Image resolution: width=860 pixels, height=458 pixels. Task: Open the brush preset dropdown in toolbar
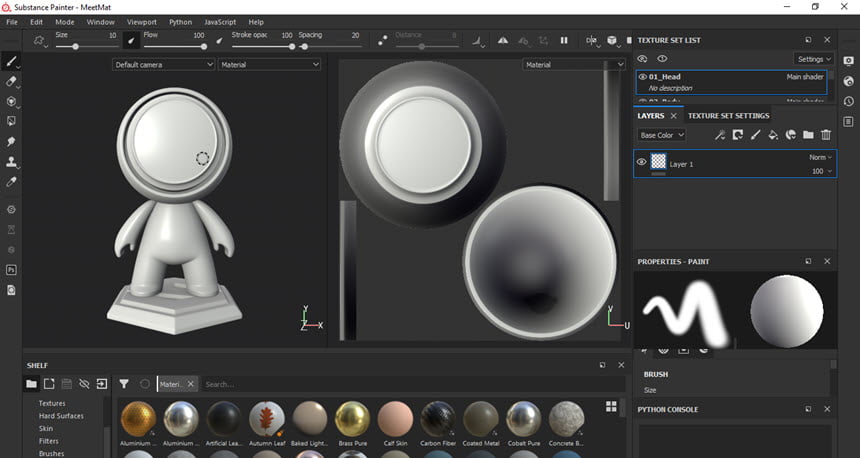tap(39, 41)
